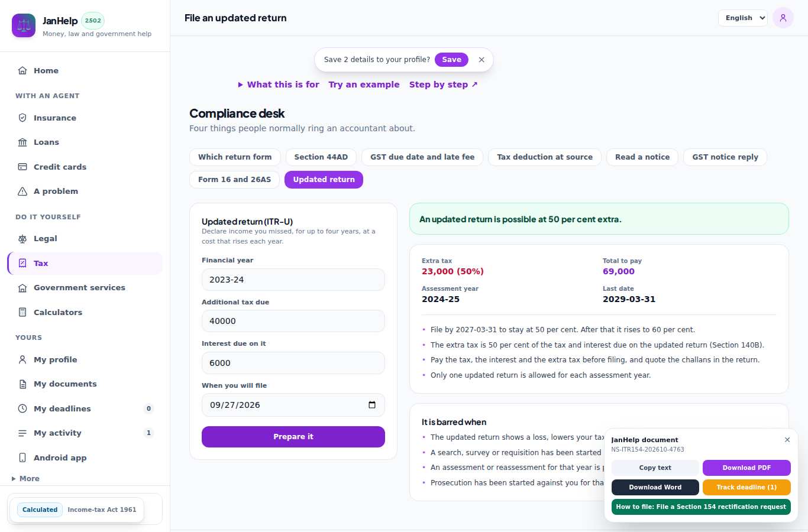
Task: Select the Section 44AD tab
Action: (321, 157)
